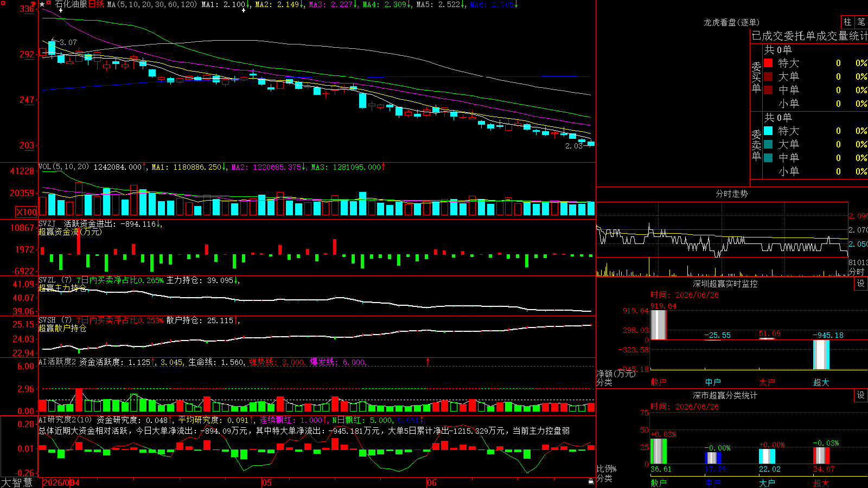This screenshot has height=488, width=868.
Task: Click the 强势线: 3.000 label
Action: (x=277, y=362)
